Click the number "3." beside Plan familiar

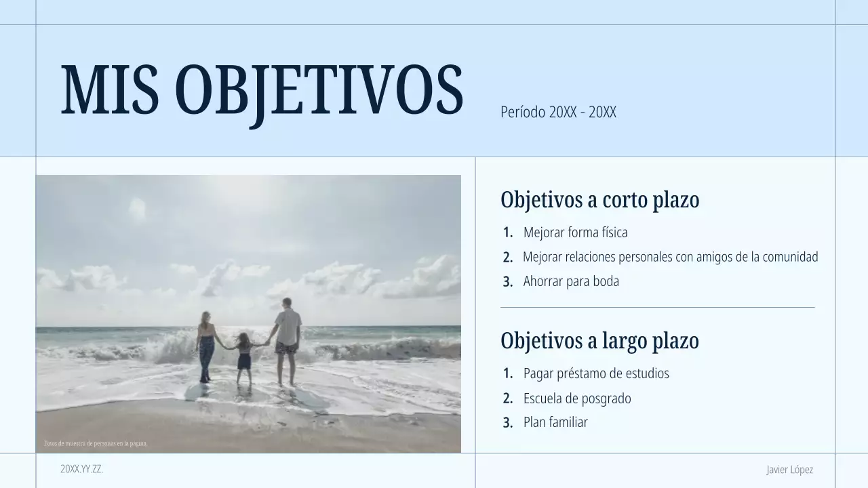[x=507, y=422]
